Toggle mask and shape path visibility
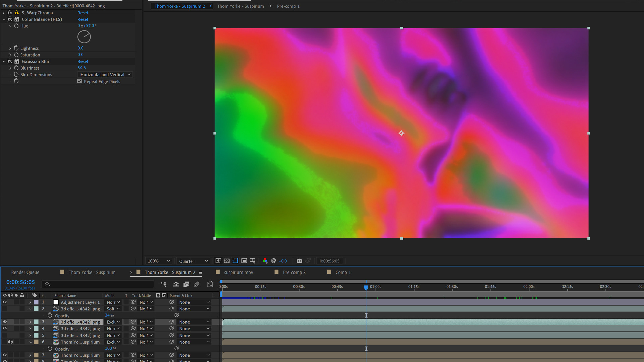Screen dimensions: 644x362 coord(235,261)
